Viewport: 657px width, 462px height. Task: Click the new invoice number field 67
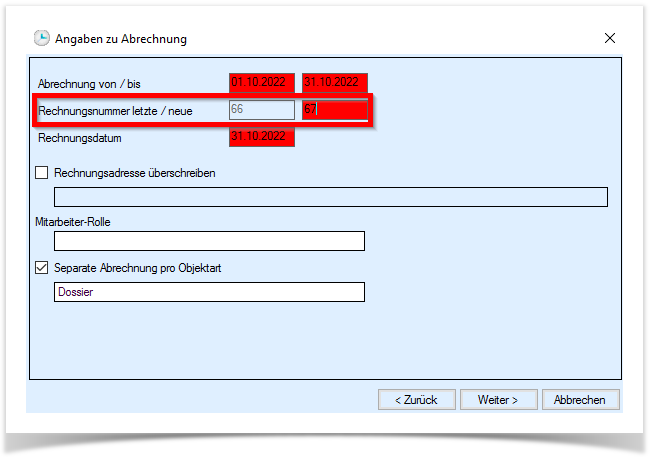[x=335, y=110]
